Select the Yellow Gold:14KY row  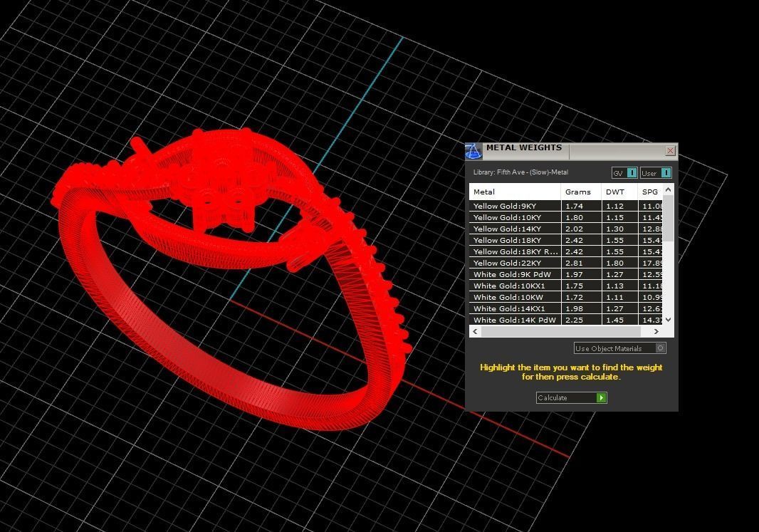(566, 229)
